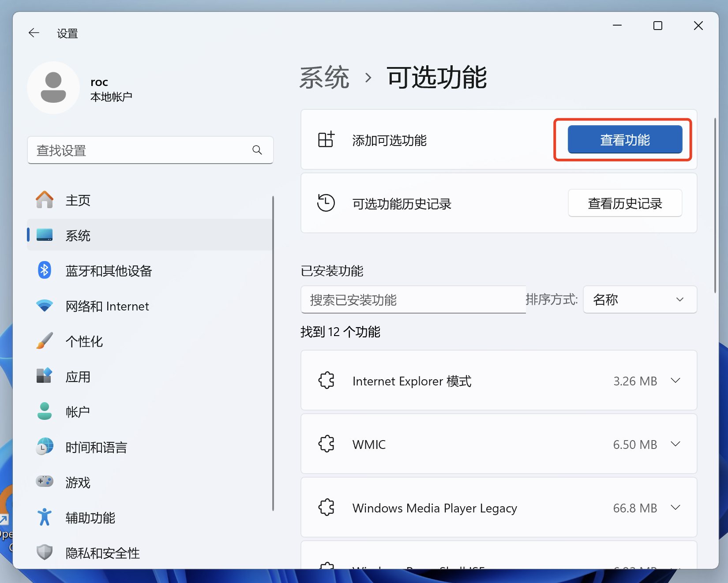Screen dimensions: 728x583
Task: Select 个性化 in the sidebar
Action: pos(150,341)
